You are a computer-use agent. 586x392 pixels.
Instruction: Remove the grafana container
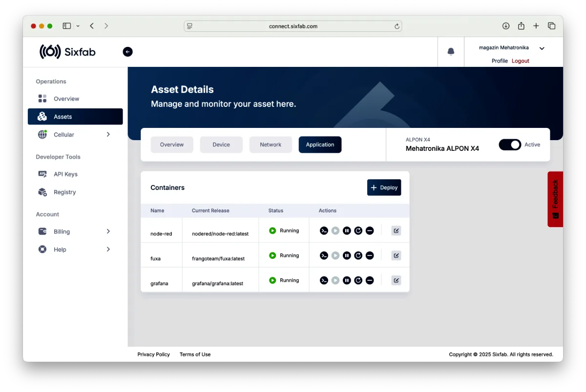pos(370,280)
